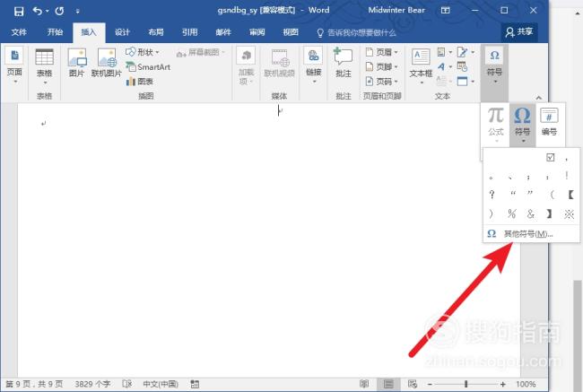
Task: Open the 页眉 header dropdown
Action: pyautogui.click(x=382, y=52)
